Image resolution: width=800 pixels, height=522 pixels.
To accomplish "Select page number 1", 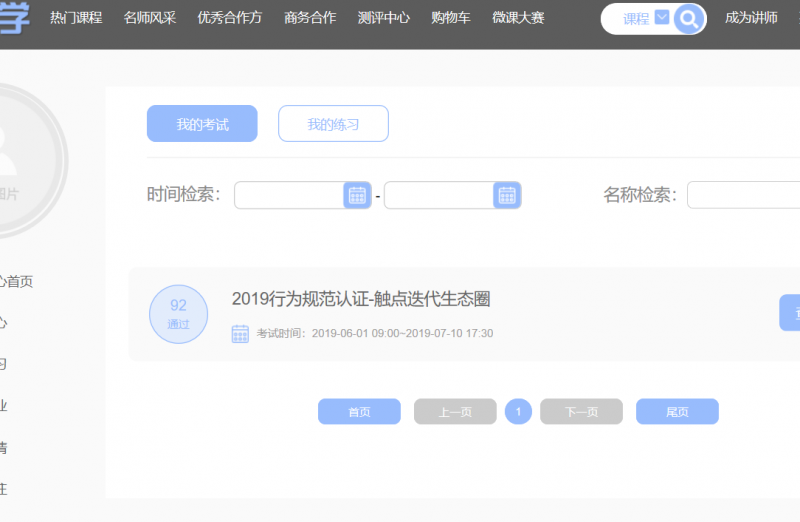I will click(x=518, y=411).
